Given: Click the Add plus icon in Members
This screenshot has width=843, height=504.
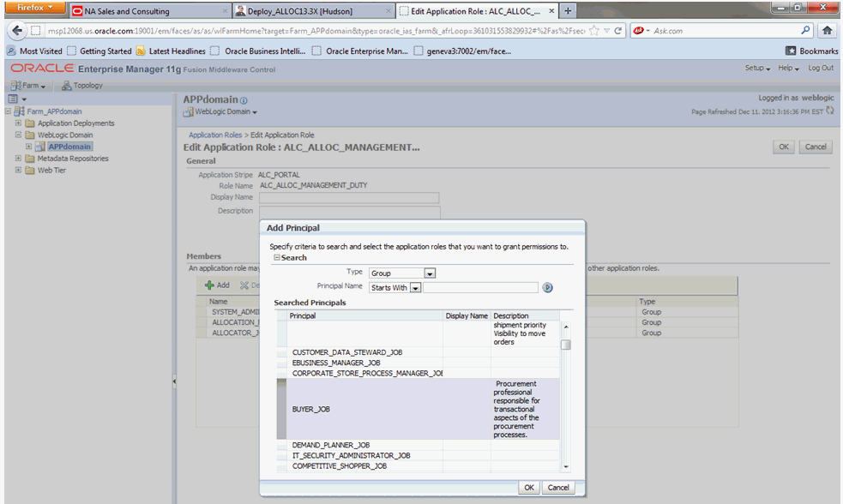Looking at the screenshot, I should (x=209, y=285).
